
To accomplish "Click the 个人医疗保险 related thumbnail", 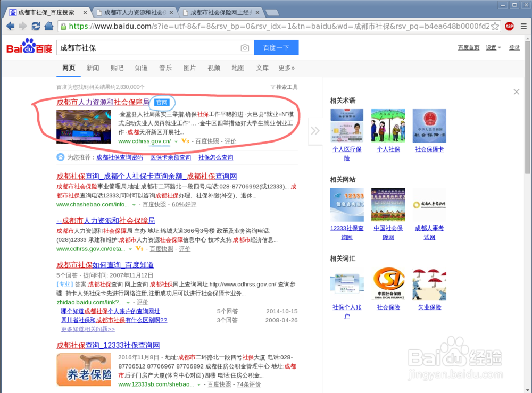I will [x=347, y=126].
